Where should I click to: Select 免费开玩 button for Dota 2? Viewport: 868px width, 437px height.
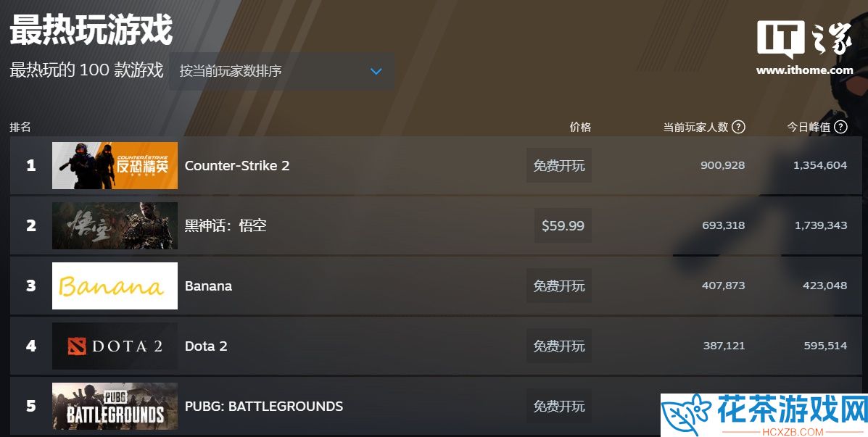pyautogui.click(x=559, y=346)
